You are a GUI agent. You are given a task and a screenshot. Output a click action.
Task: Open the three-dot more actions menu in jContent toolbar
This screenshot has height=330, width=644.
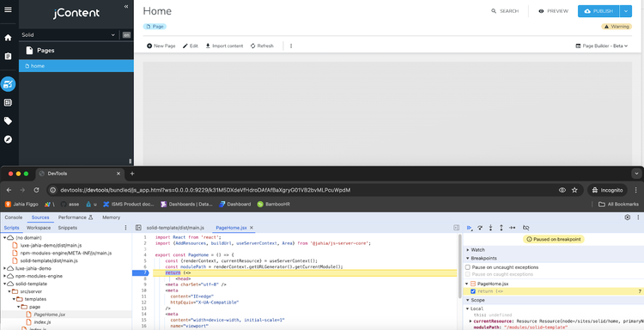click(x=291, y=46)
